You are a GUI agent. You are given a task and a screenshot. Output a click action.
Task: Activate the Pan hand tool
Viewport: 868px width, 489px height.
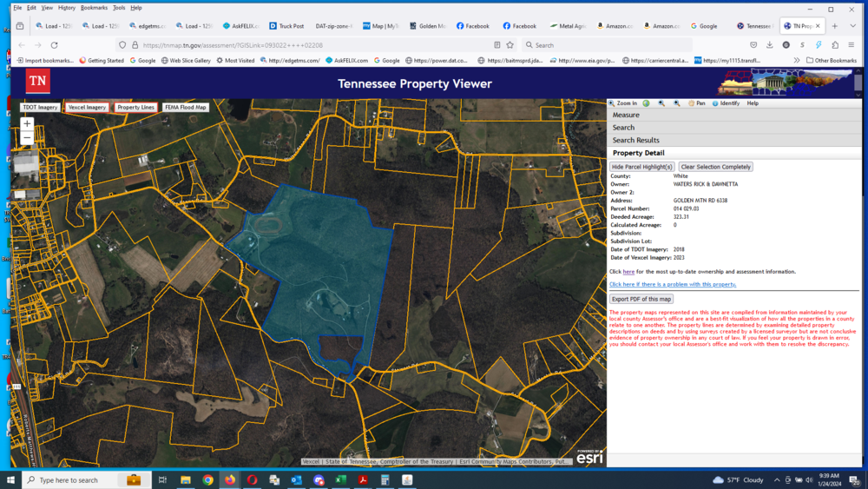point(697,103)
